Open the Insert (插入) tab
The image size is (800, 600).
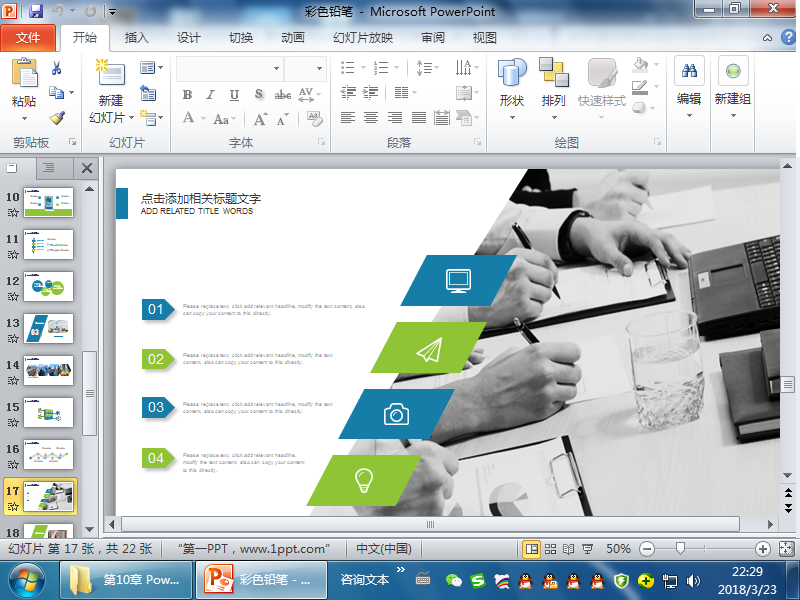click(x=137, y=38)
